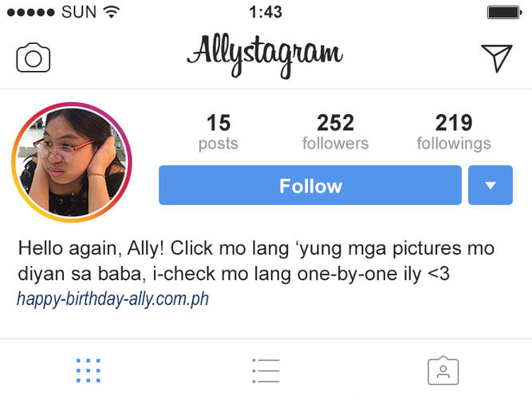532x400 pixels.
Task: Open happy-birthday-ally.com.ph link
Action: click(112, 299)
